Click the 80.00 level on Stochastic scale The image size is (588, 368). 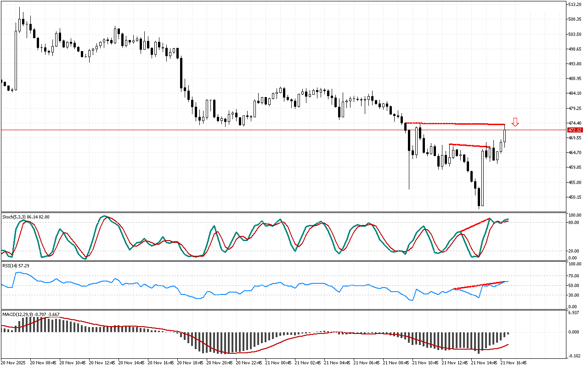[574, 222]
